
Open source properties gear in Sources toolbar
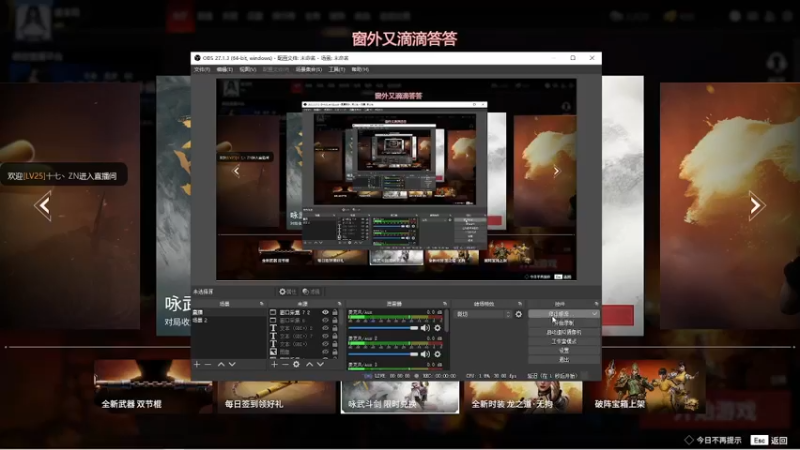point(296,364)
